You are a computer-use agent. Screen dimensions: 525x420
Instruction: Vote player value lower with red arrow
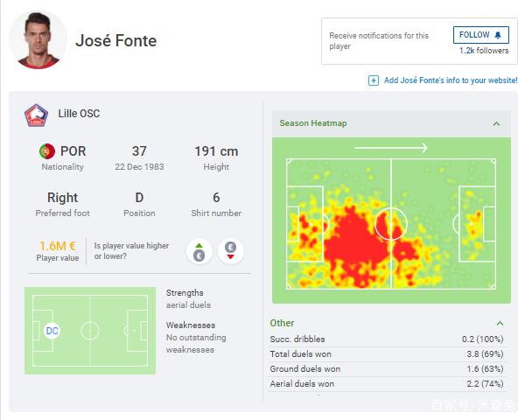(x=231, y=252)
